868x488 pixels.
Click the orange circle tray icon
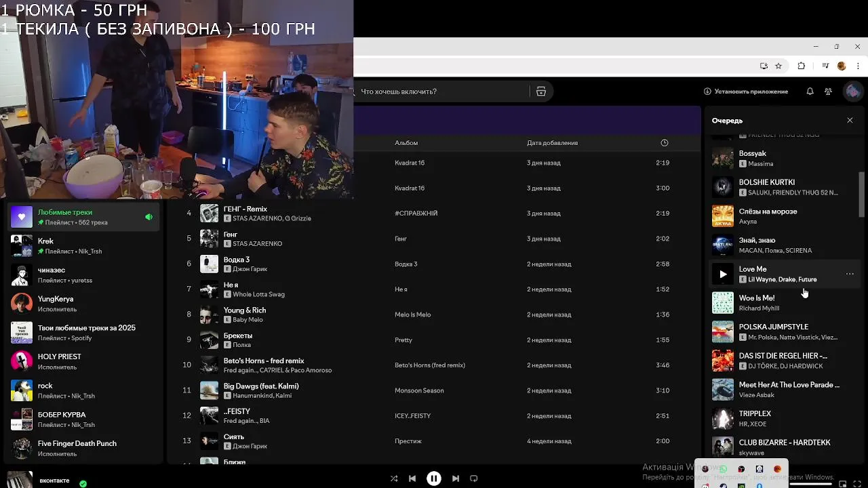[777, 469]
